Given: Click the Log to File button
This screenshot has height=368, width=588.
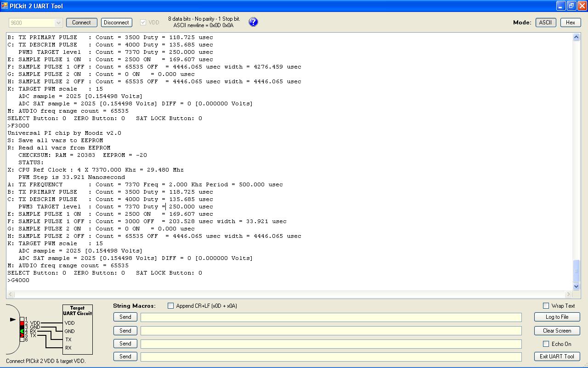Looking at the screenshot, I should tap(557, 317).
